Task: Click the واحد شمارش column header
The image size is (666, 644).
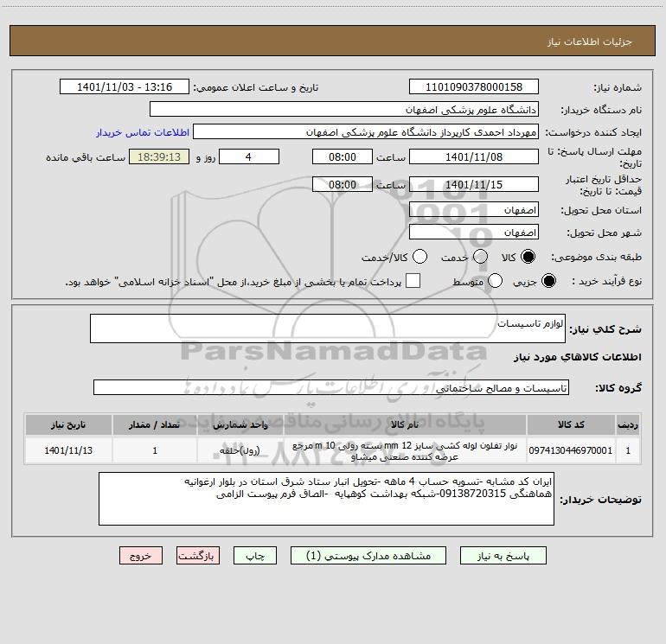Action: [240, 424]
